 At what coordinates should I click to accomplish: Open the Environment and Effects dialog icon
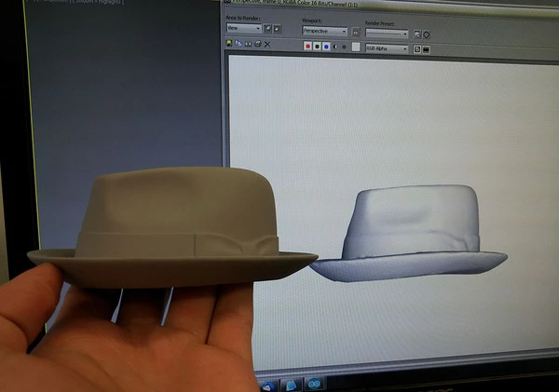click(x=427, y=34)
